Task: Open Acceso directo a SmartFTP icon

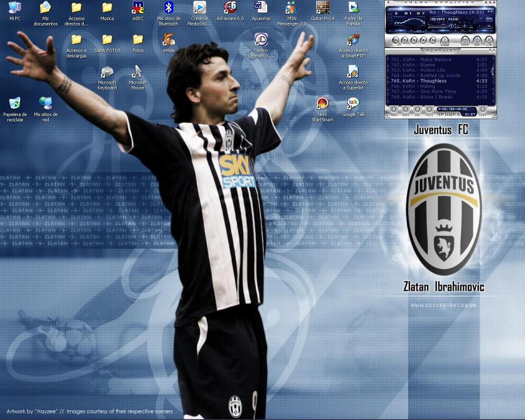Action: click(353, 45)
